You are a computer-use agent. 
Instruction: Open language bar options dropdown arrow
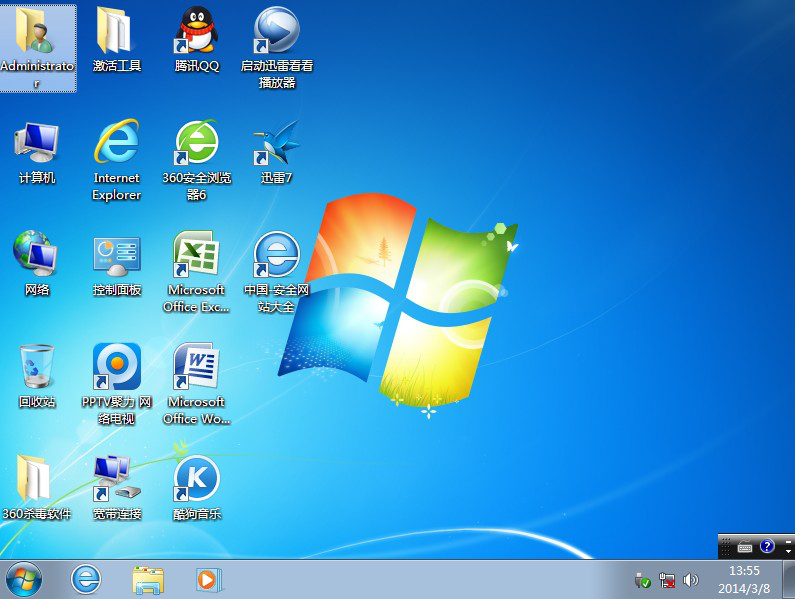tap(788, 550)
